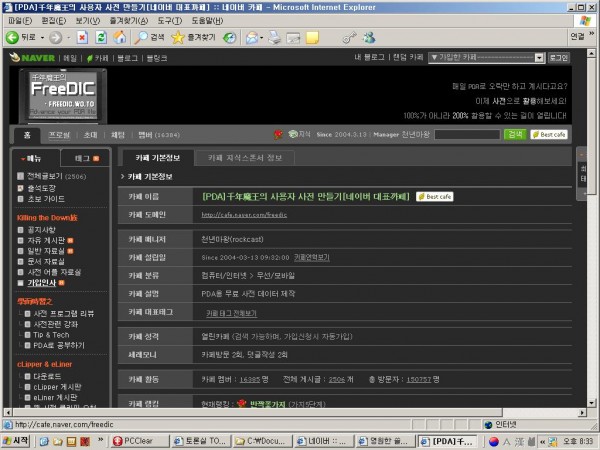Open the 즐겨찾기(A) menu
This screenshot has width=600, height=450.
coord(129,21)
